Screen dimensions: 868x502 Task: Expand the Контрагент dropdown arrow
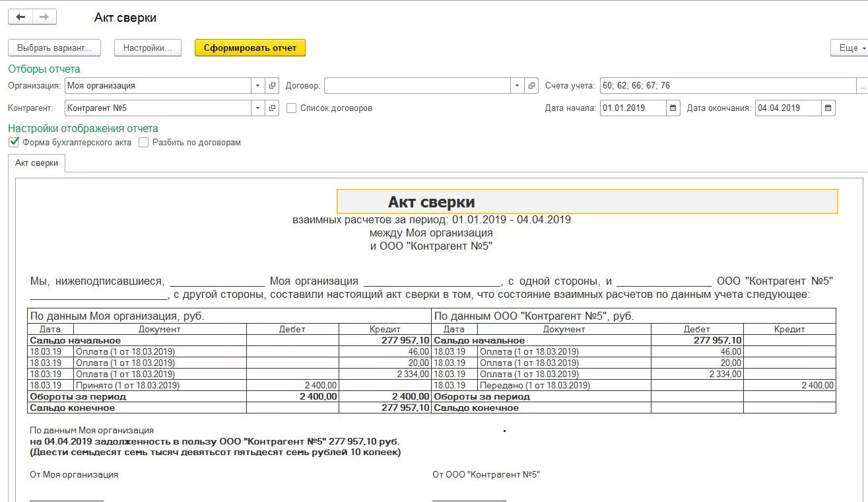[257, 108]
